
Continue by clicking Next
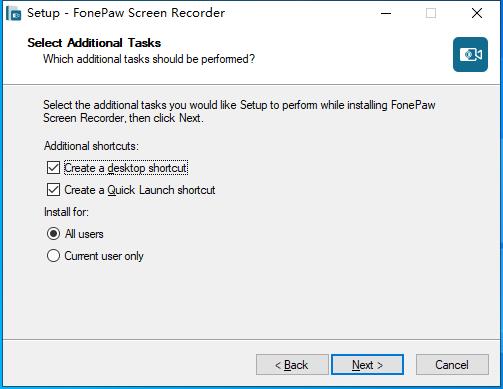pos(367,365)
